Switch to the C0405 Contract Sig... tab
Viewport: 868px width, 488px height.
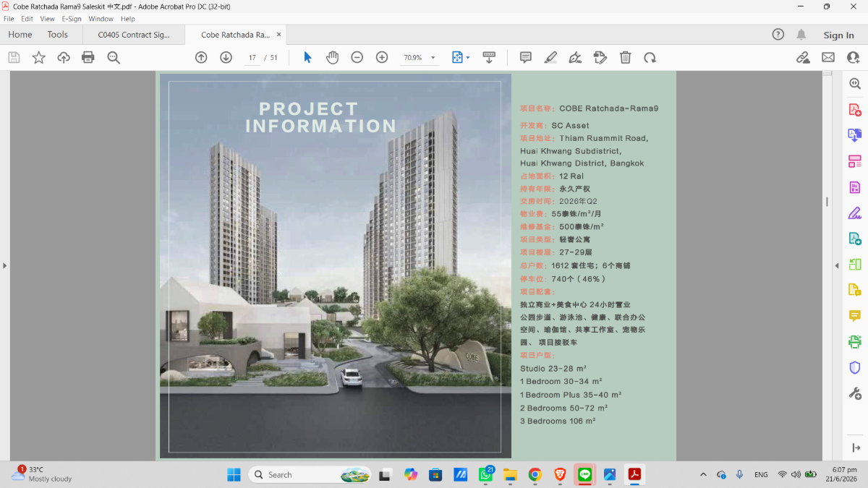click(134, 35)
